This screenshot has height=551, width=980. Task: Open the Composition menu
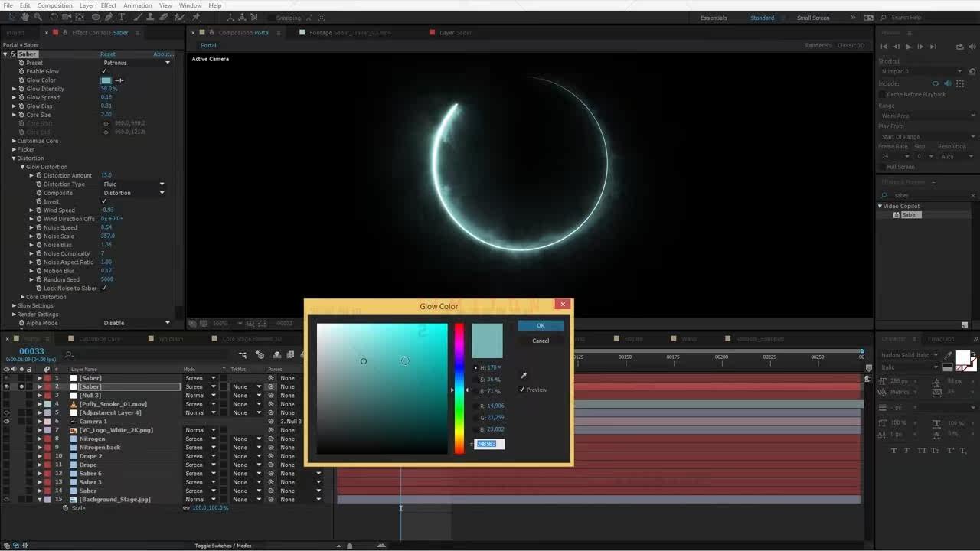coord(55,5)
